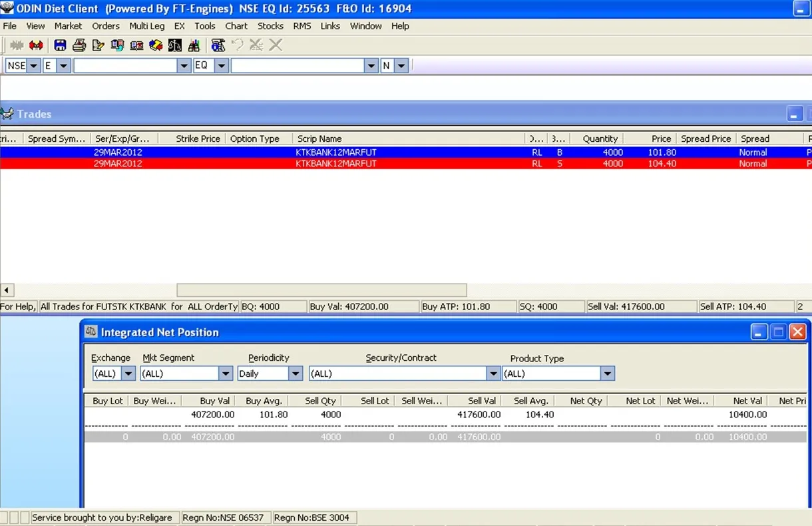The height and width of the screenshot is (526, 812).
Task: Open the Stocks menu
Action: click(271, 26)
